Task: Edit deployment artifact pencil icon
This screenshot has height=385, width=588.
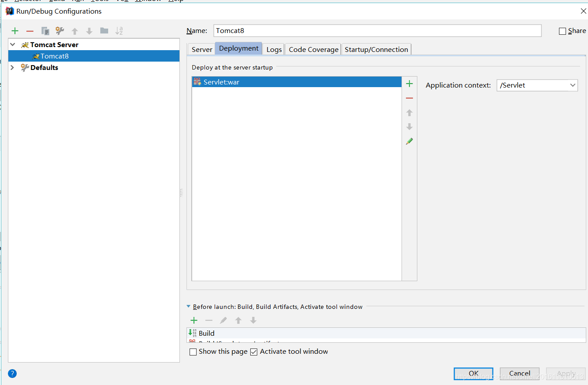Action: point(409,141)
